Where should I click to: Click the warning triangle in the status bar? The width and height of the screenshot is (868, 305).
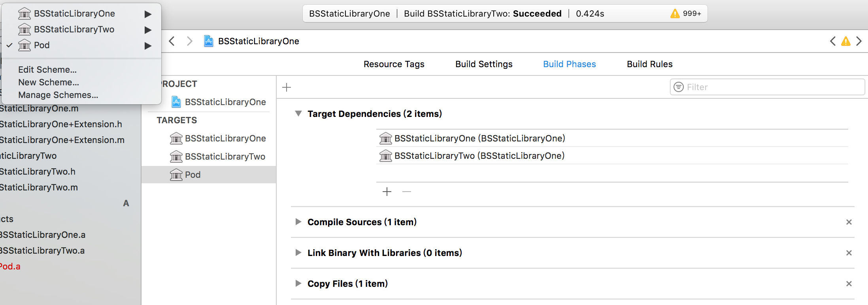point(675,14)
